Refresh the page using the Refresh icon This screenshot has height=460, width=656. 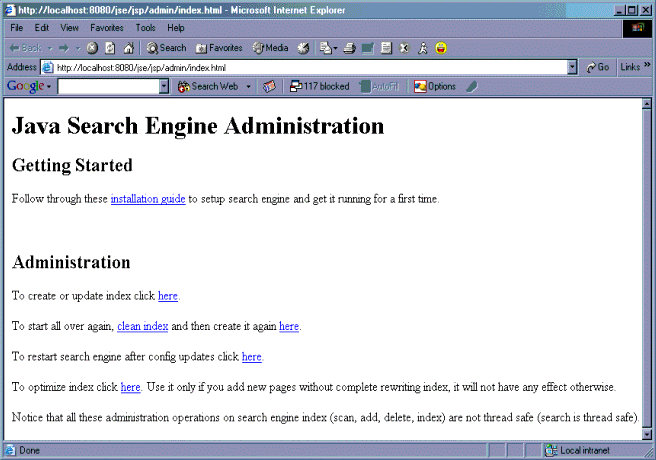110,48
